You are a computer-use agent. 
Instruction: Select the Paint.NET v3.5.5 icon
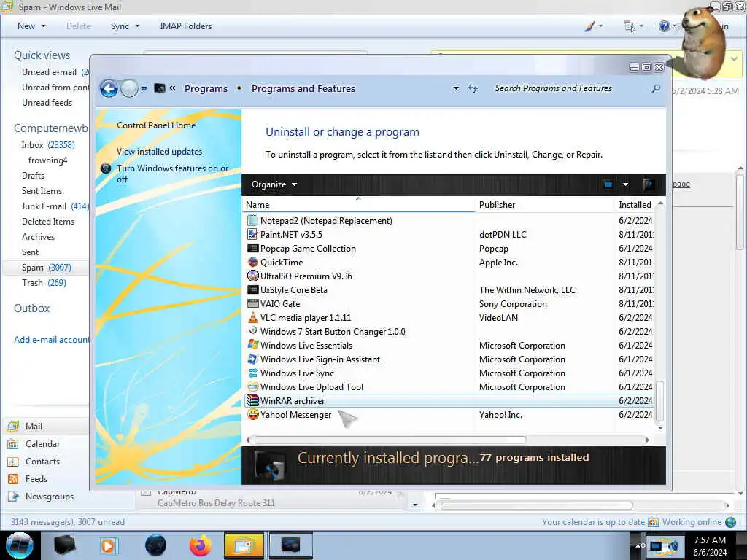click(252, 234)
